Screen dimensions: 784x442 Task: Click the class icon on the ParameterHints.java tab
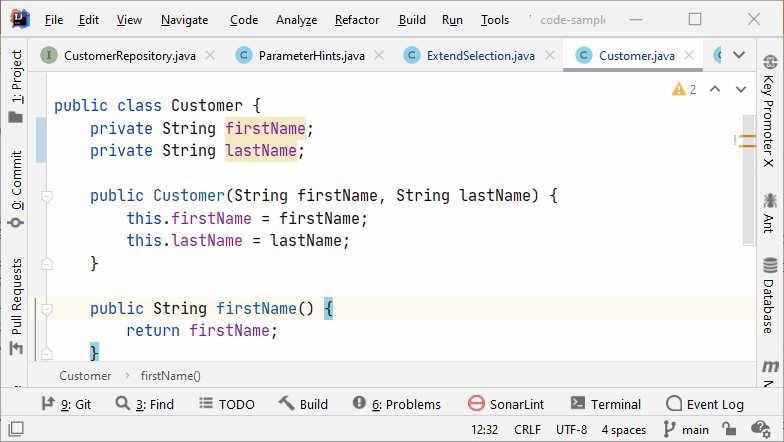coord(244,55)
